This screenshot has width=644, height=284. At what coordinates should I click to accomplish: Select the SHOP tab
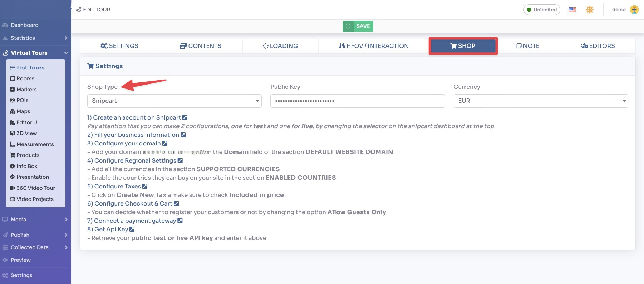click(x=463, y=46)
